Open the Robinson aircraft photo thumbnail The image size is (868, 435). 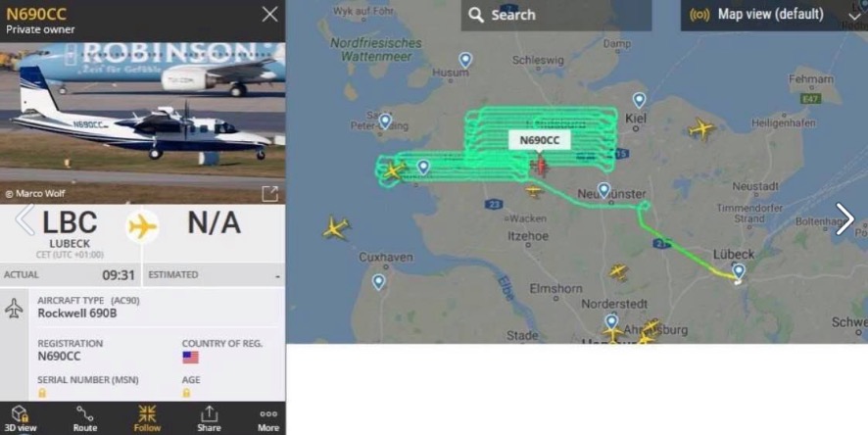pyautogui.click(x=142, y=123)
